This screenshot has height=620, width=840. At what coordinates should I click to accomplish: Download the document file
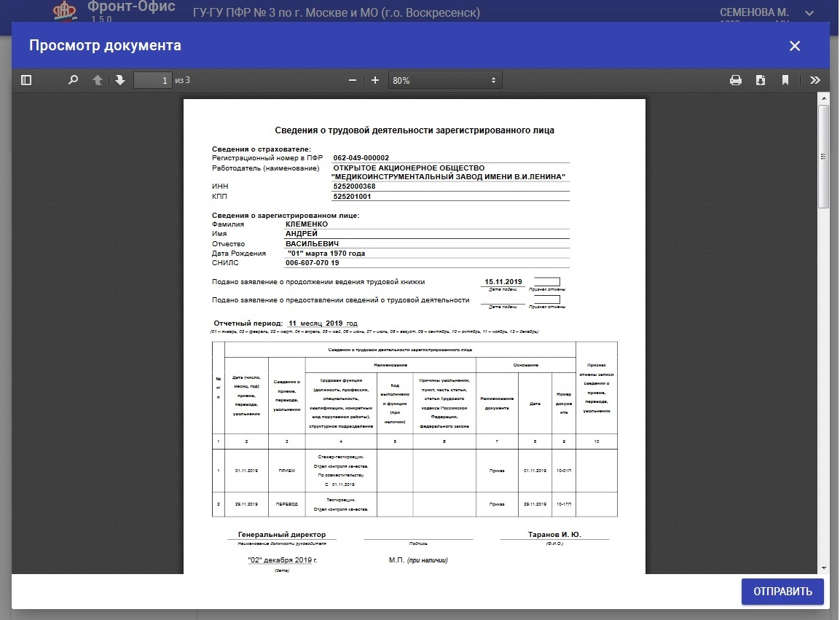tap(760, 80)
